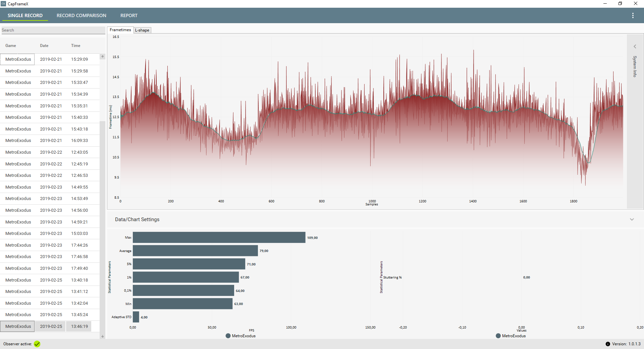The image size is (644, 349).
Task: Select record from 15:29:09
Action: tap(50, 59)
